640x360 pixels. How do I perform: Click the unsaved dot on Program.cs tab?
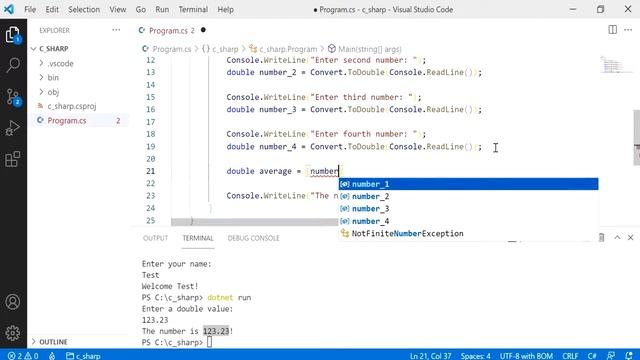203,30
